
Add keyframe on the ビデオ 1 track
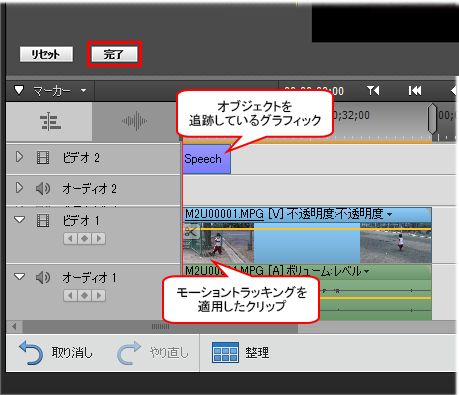coord(85,239)
